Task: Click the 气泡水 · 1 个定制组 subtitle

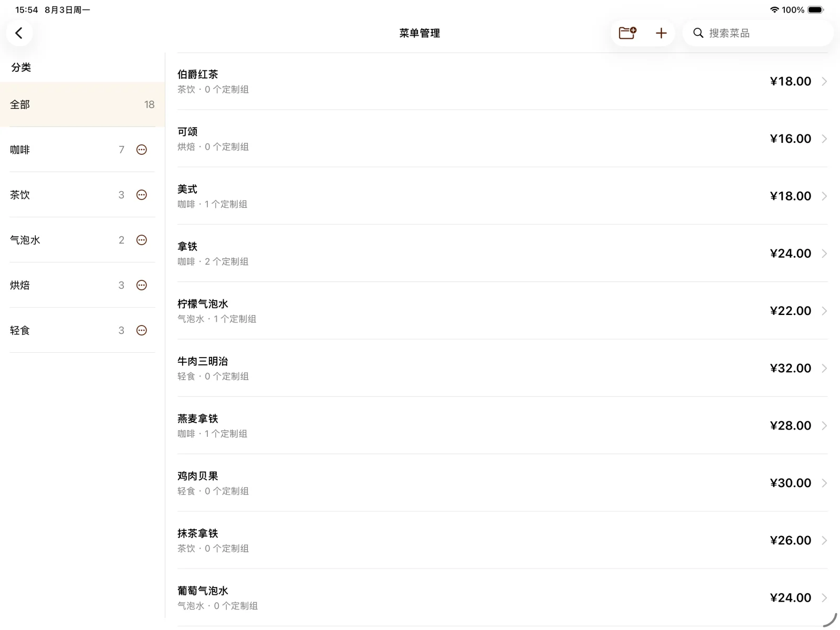Action: pyautogui.click(x=217, y=319)
